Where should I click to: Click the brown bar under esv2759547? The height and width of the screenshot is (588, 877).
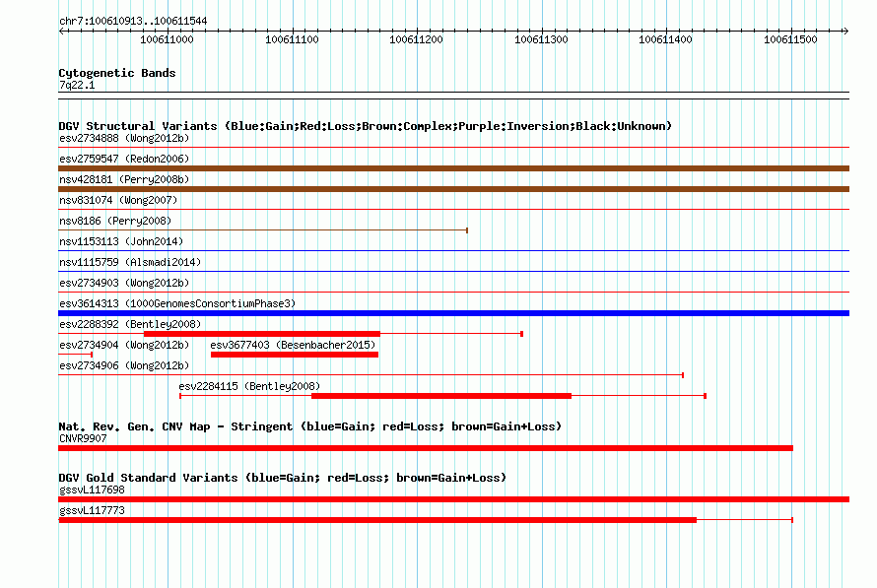coord(453,168)
